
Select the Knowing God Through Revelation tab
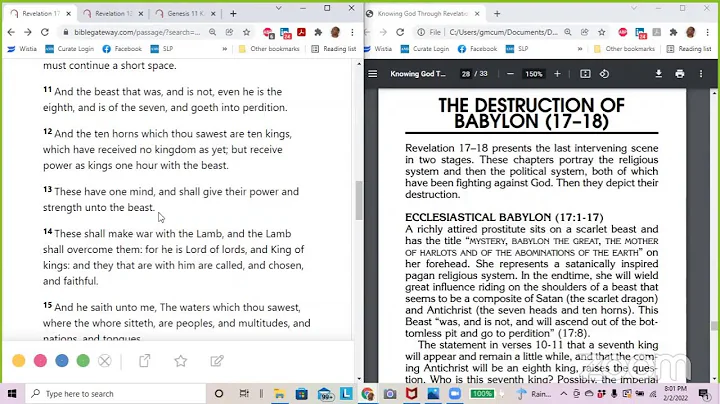point(422,14)
